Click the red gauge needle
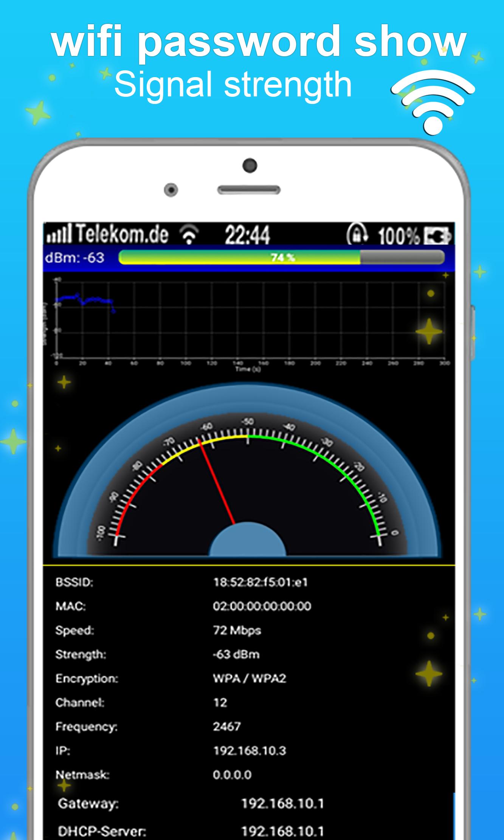This screenshot has height=840, width=504. pos(217,482)
